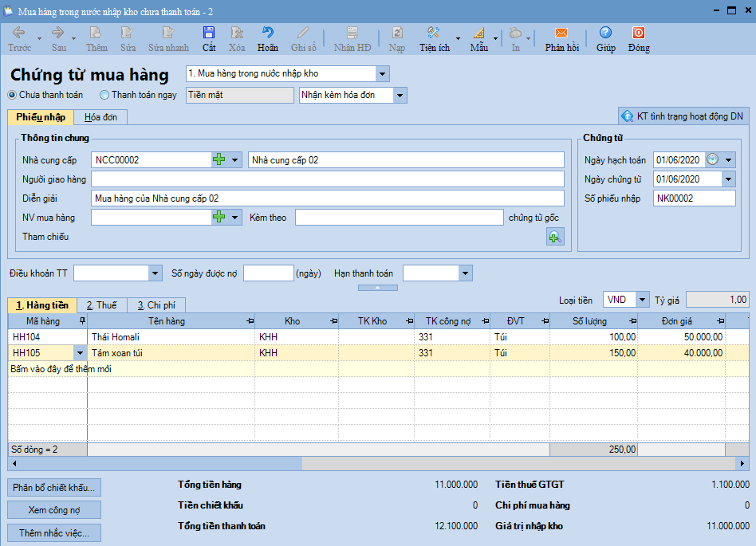This screenshot has width=756, height=546.
Task: Click Thêm nhắc việc button
Action: tap(54, 533)
